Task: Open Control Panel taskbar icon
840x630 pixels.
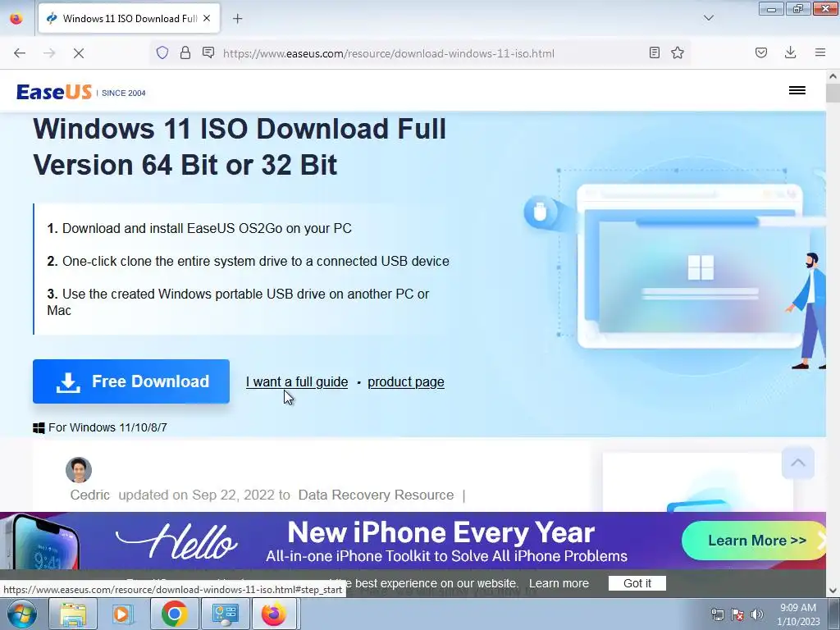Action: [x=225, y=614]
